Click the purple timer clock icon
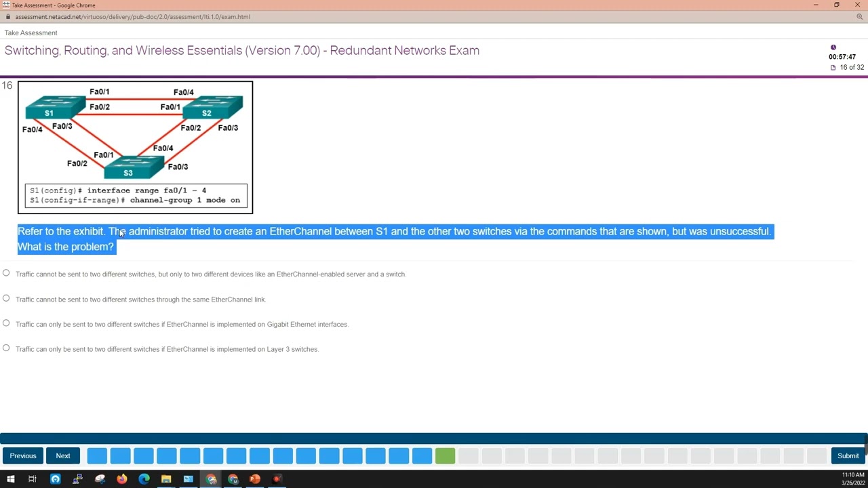868x488 pixels. click(x=833, y=47)
